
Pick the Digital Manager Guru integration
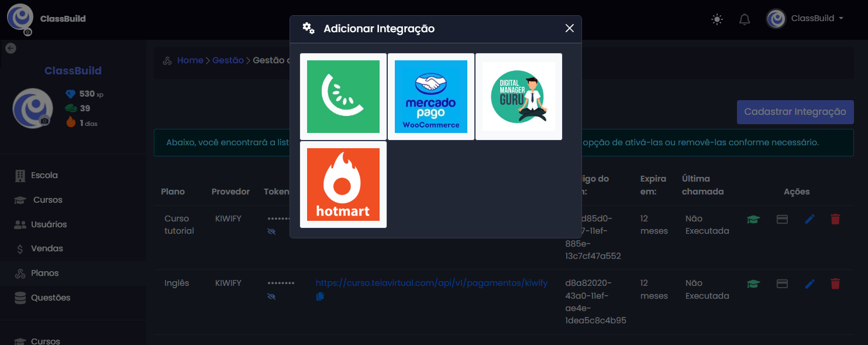pos(519,97)
